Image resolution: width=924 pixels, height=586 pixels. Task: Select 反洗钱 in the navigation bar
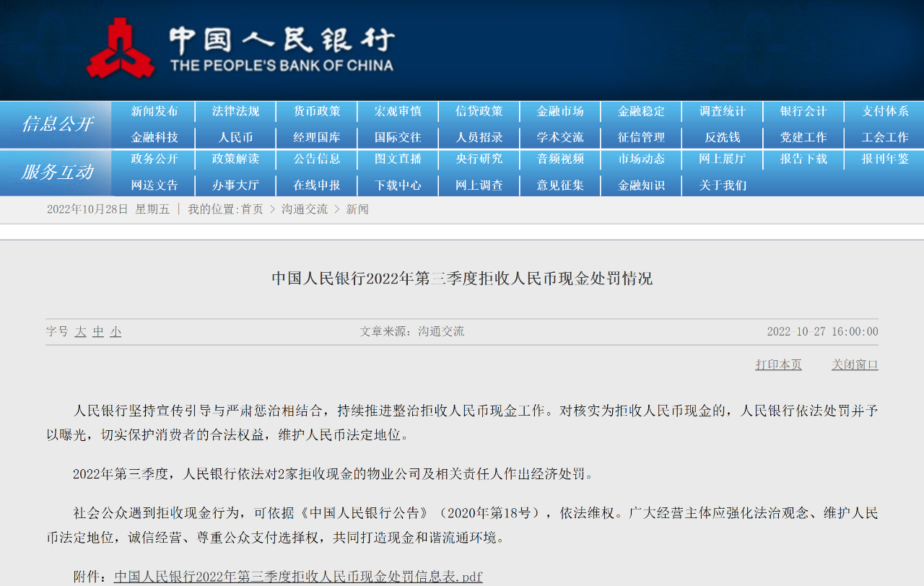pos(722,137)
